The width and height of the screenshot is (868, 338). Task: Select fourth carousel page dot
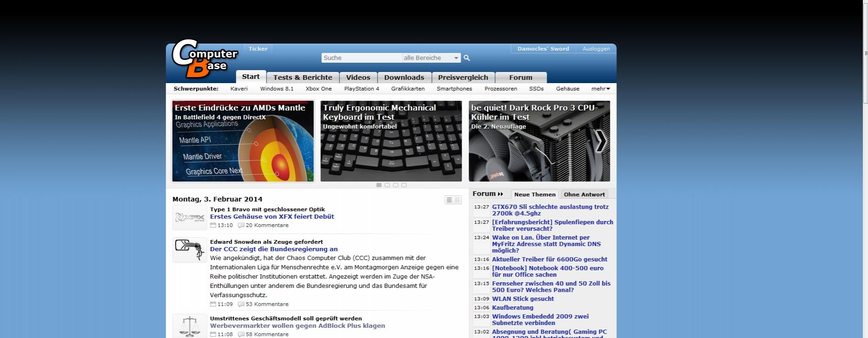[x=404, y=185]
